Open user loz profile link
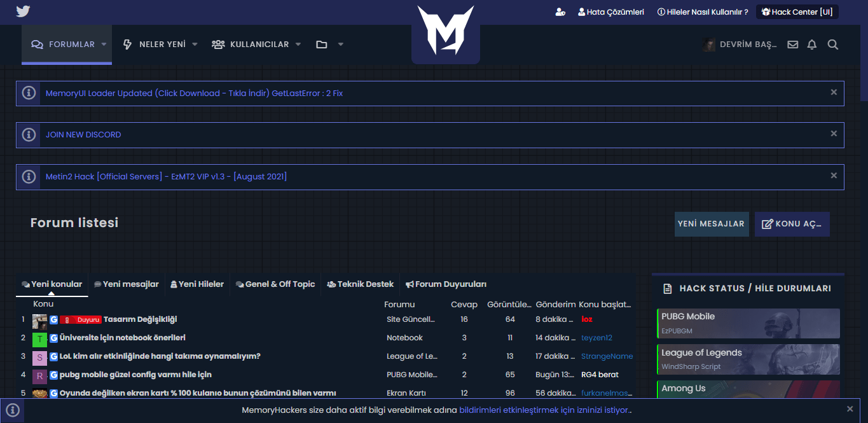The width and height of the screenshot is (868, 423). coord(586,319)
